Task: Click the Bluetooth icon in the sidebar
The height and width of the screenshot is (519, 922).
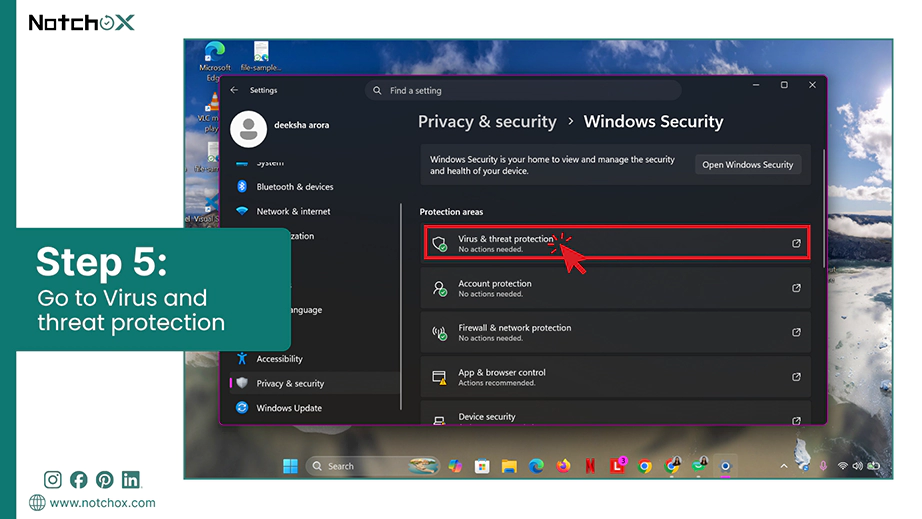Action: [242, 186]
